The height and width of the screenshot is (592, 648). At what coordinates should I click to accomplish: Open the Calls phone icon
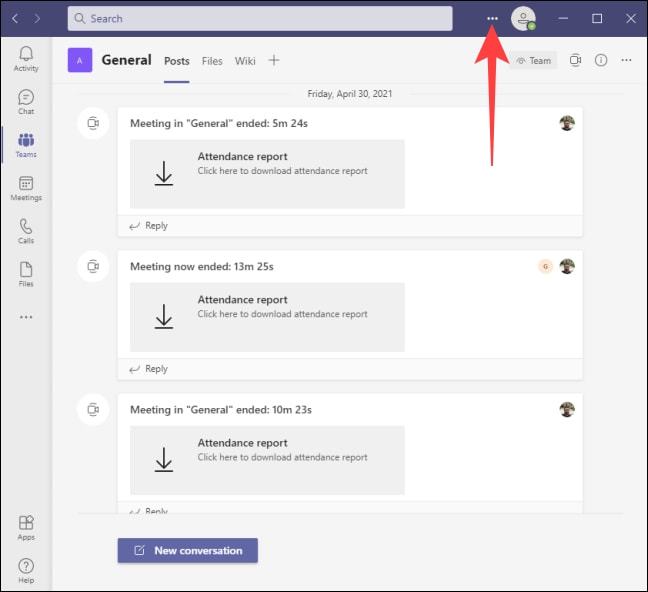pyautogui.click(x=26, y=231)
